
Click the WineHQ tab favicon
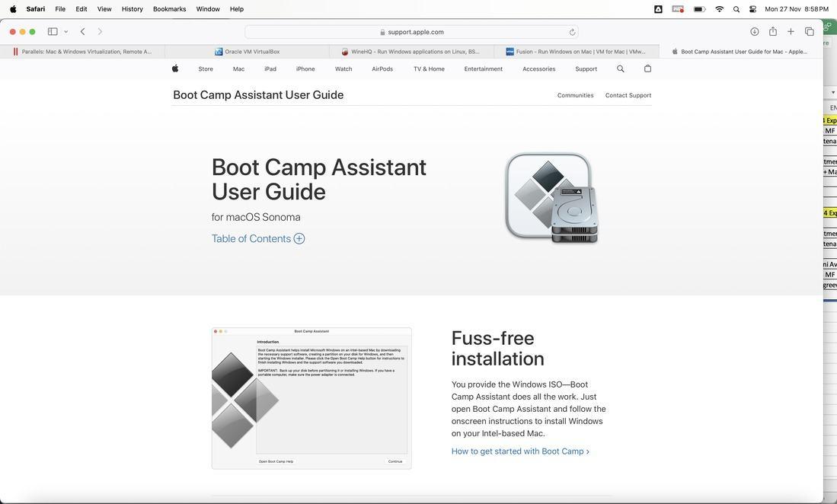pos(345,52)
